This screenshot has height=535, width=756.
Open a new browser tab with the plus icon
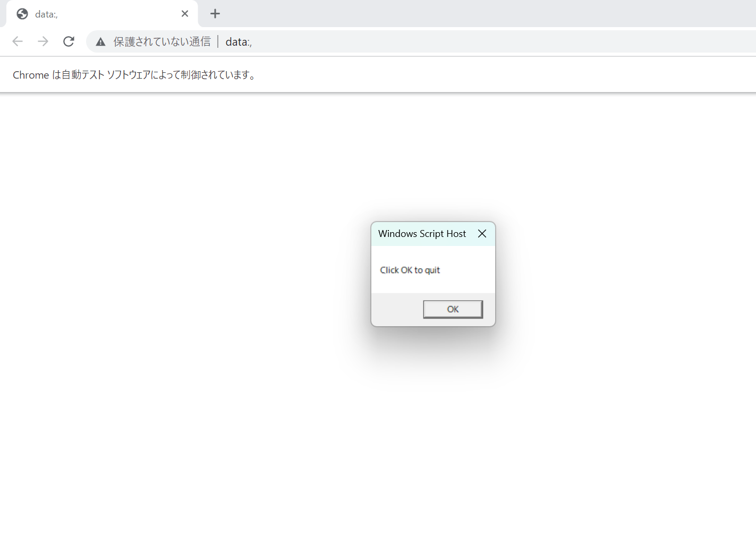tap(215, 14)
